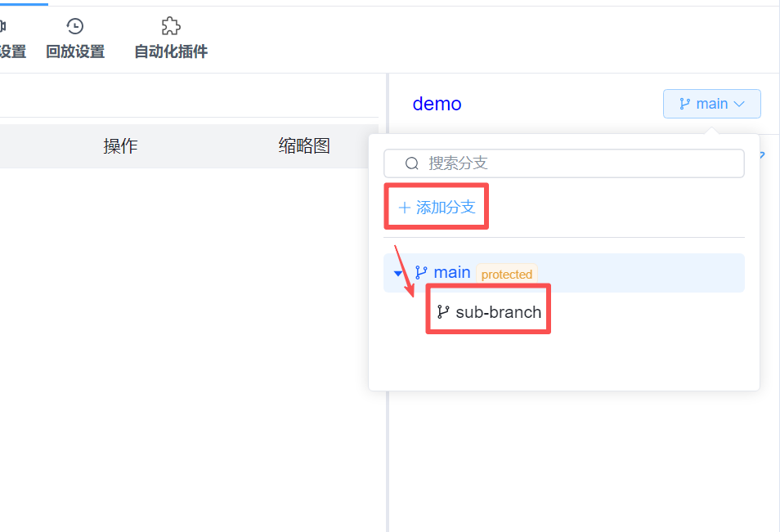This screenshot has width=780, height=532.
Task: Click the 缩略图 column header
Action: 304,146
